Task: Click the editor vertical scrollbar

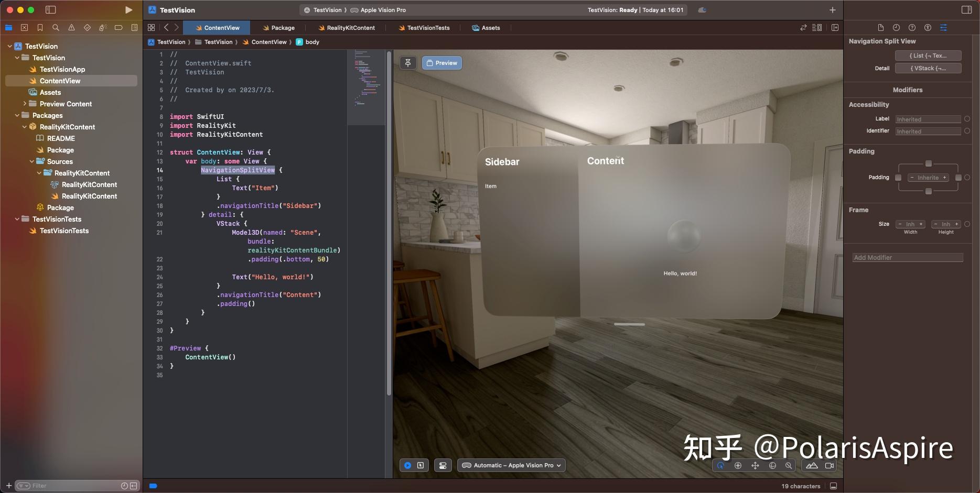Action: 389,223
